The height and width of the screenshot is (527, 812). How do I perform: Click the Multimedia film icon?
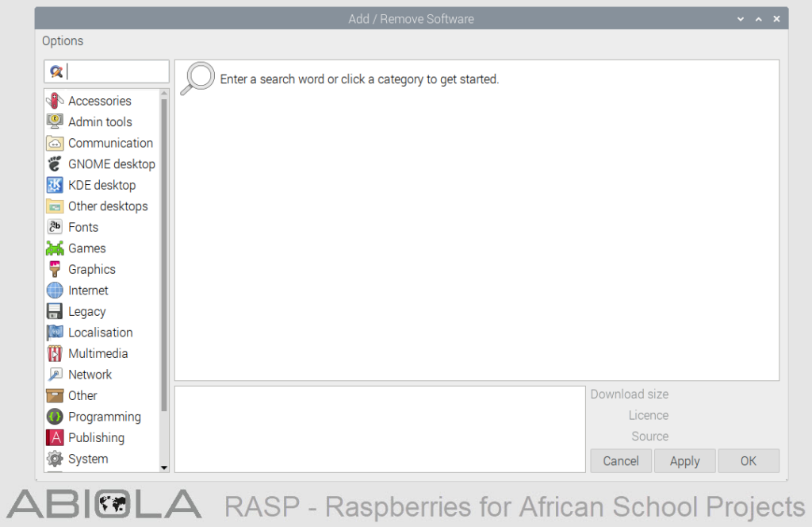click(55, 353)
